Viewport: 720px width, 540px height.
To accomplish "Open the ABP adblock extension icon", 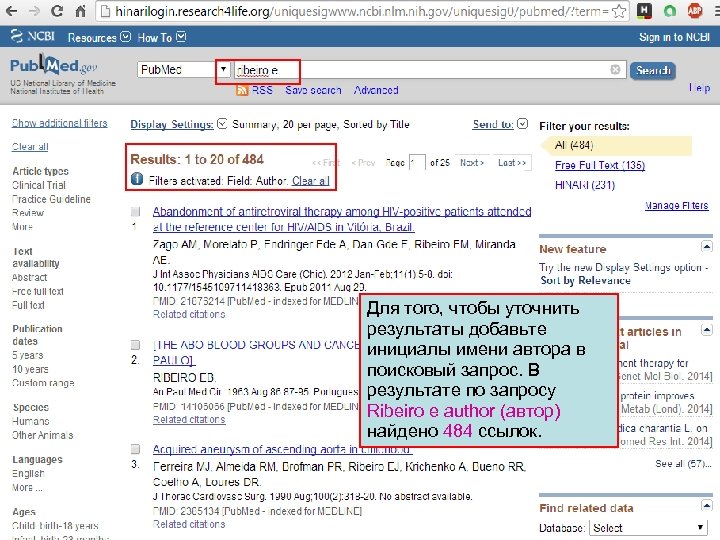I will [x=695, y=11].
